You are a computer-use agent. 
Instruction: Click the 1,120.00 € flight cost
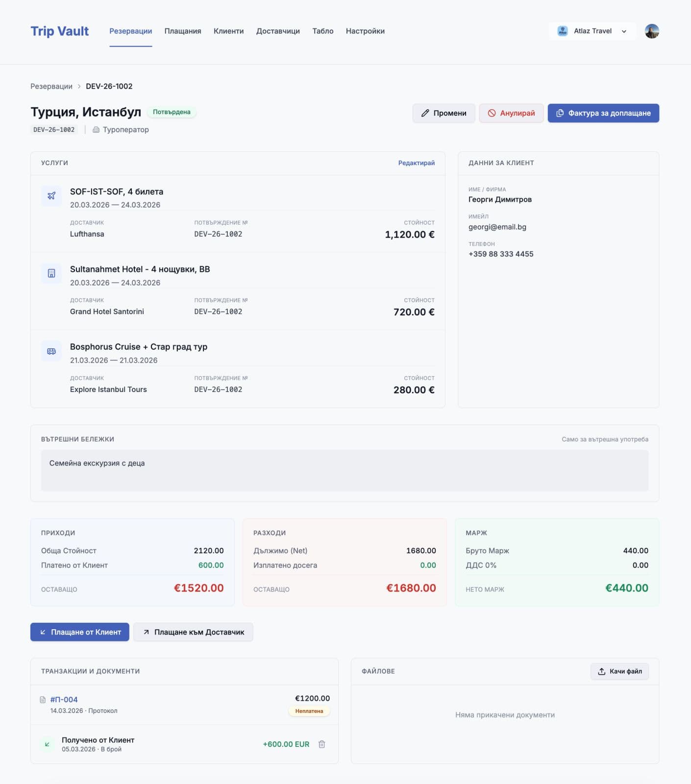point(410,235)
